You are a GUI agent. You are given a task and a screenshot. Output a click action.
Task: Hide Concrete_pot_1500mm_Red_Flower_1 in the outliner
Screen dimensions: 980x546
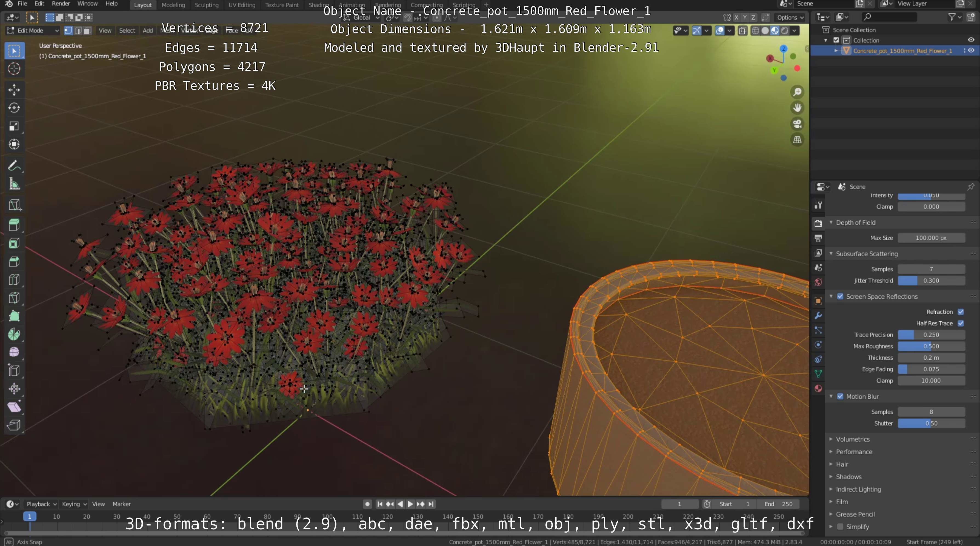971,51
